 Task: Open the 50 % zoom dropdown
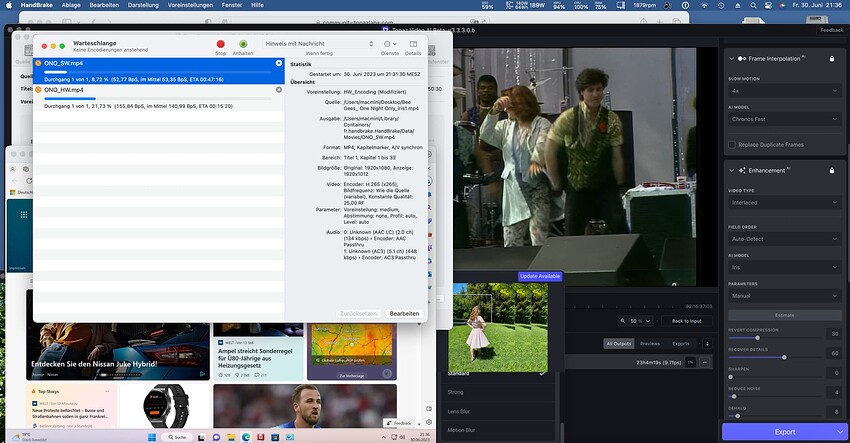coord(635,321)
